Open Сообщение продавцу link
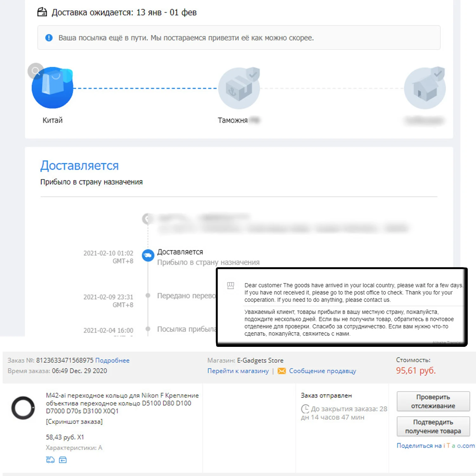Image resolution: width=476 pixels, height=476 pixels. tap(322, 371)
